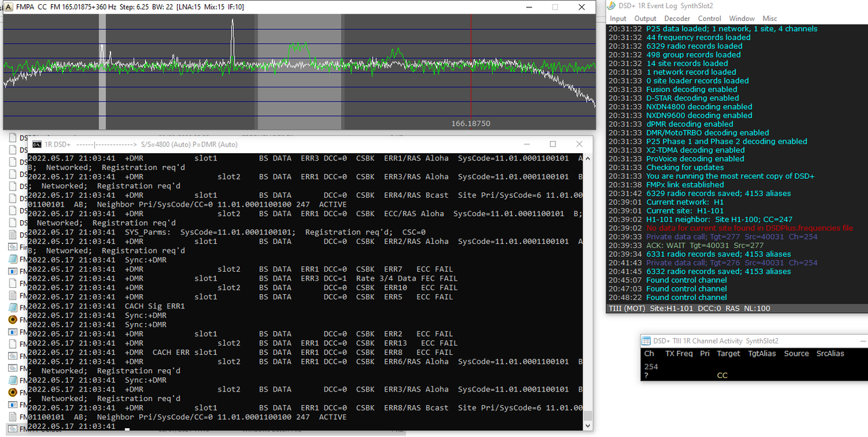This screenshot has width=868, height=437.
Task: Click the TIII Channel Activity window icon
Action: pos(646,341)
